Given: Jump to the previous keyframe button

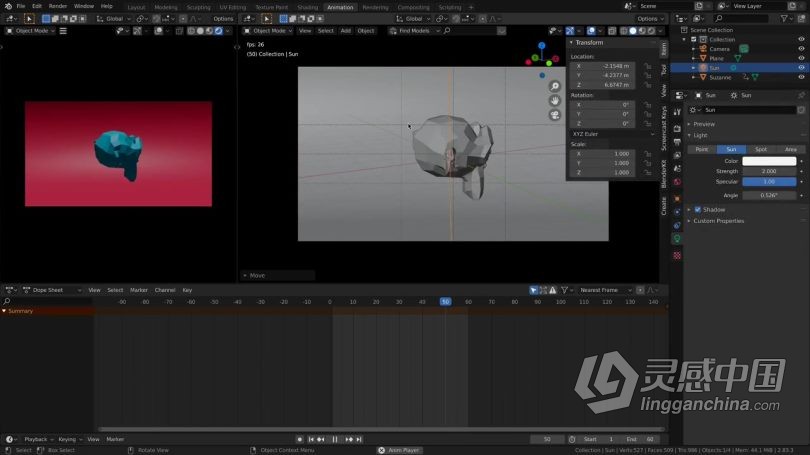Looking at the screenshot, I should tap(321, 440).
